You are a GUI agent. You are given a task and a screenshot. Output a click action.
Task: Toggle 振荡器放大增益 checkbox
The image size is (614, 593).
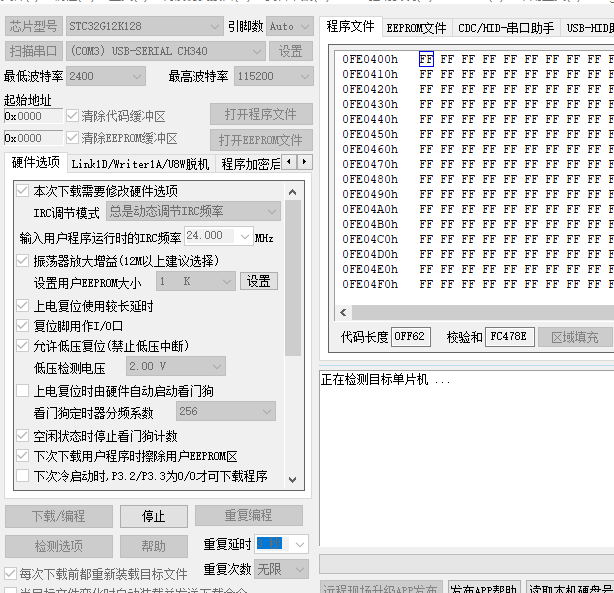[x=22, y=260]
